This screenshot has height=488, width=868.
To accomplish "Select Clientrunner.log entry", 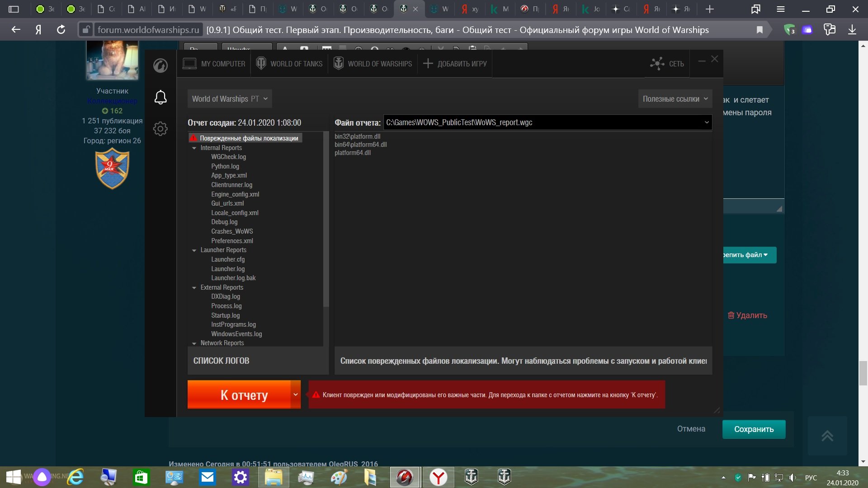I will tap(231, 185).
